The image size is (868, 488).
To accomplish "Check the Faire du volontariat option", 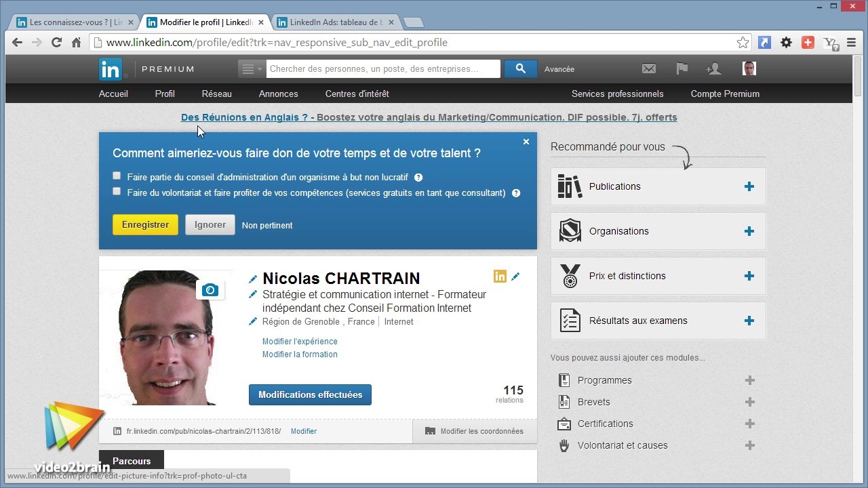I will coord(117,191).
